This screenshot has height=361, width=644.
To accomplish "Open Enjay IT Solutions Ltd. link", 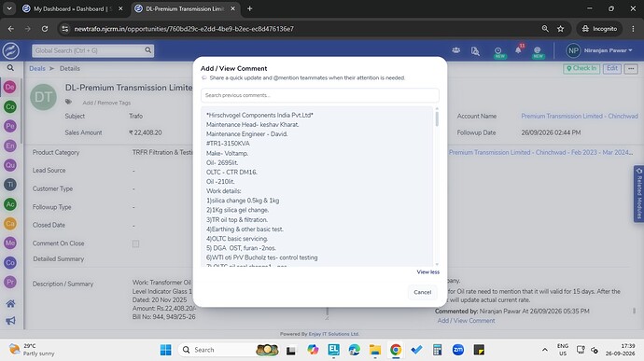I will pyautogui.click(x=333, y=334).
